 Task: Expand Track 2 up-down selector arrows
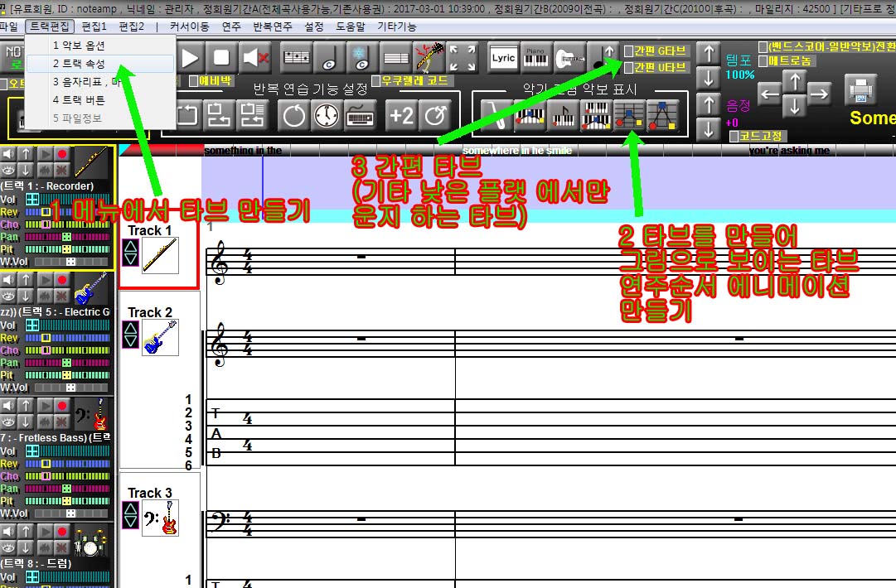(130, 335)
